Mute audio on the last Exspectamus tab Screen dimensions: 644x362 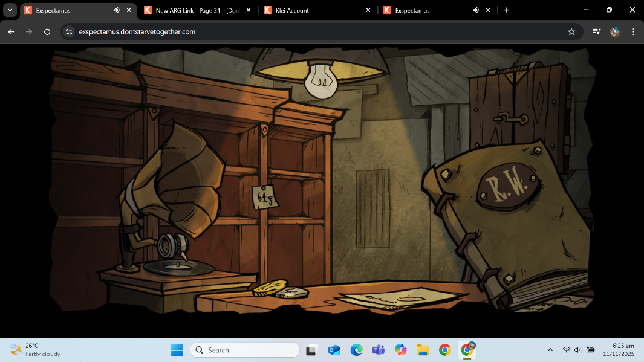(x=475, y=10)
